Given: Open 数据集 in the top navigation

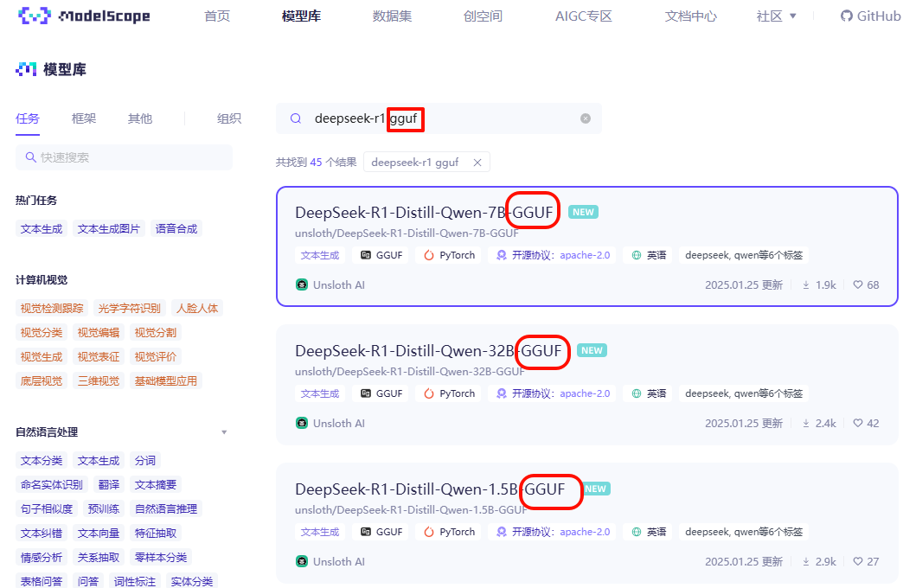Looking at the screenshot, I should [392, 16].
